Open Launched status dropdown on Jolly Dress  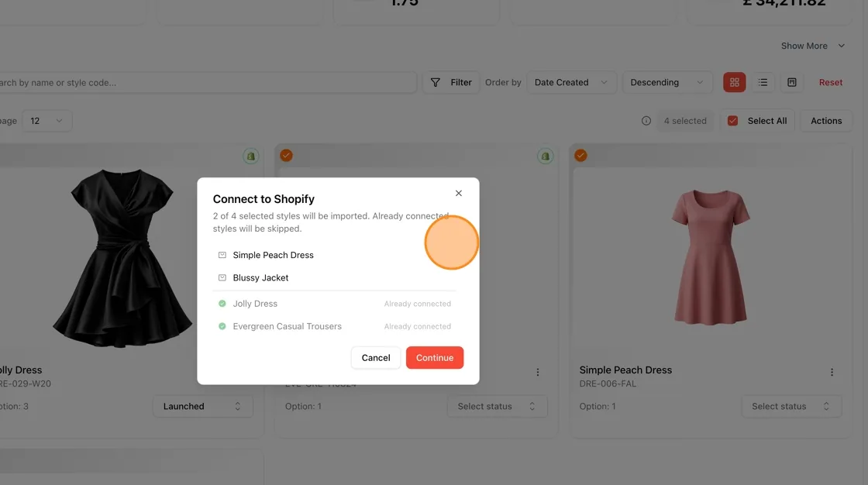(x=202, y=407)
